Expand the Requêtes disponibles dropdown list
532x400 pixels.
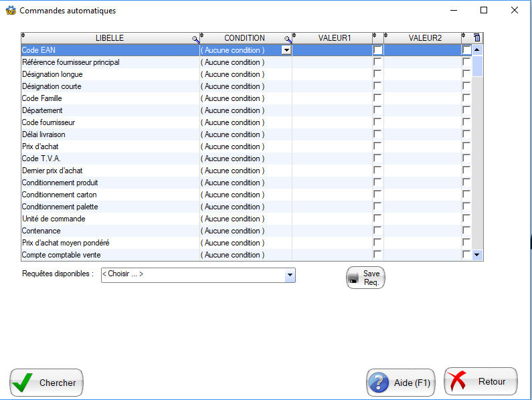coord(290,275)
